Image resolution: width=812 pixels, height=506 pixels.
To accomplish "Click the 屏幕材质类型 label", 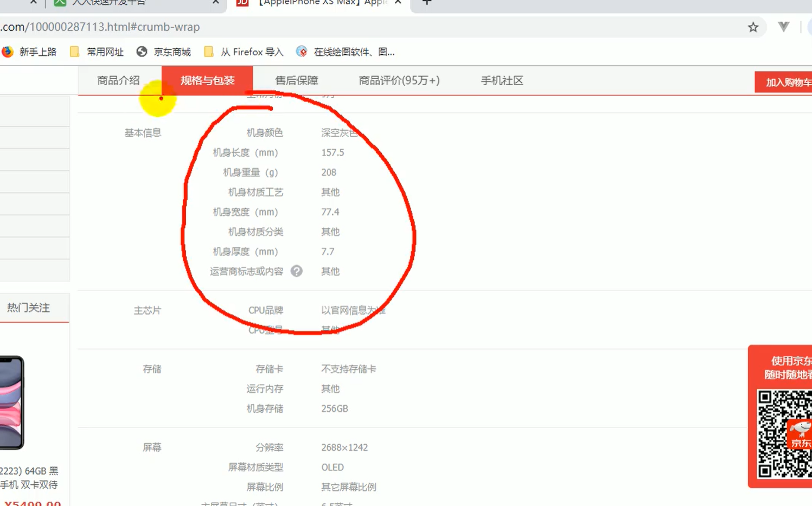I will point(255,467).
